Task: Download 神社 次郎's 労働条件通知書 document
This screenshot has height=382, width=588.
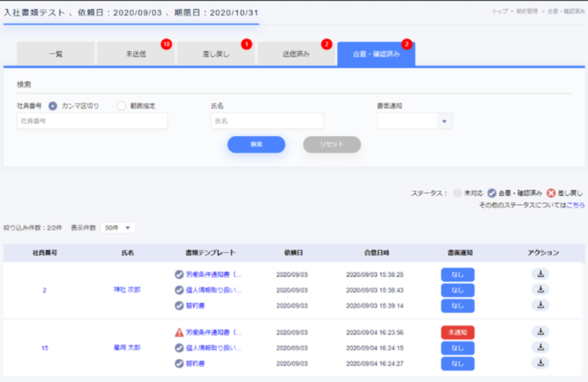Action: tap(540, 274)
